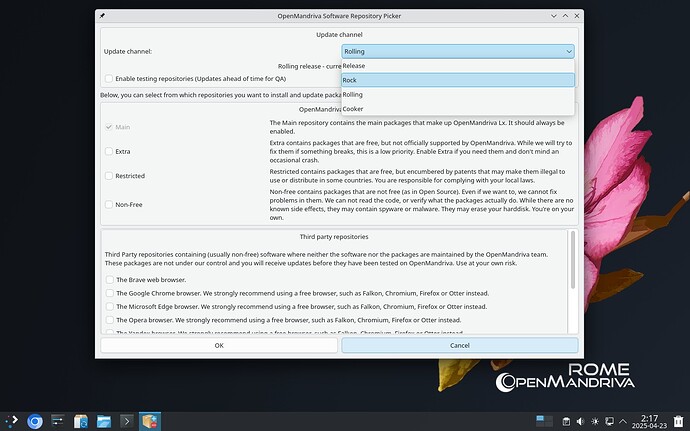Confirm with the OK button
The height and width of the screenshot is (431, 690).
coord(219,346)
